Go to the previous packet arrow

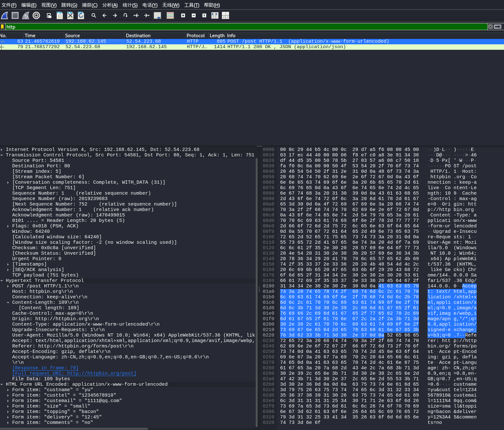click(104, 15)
